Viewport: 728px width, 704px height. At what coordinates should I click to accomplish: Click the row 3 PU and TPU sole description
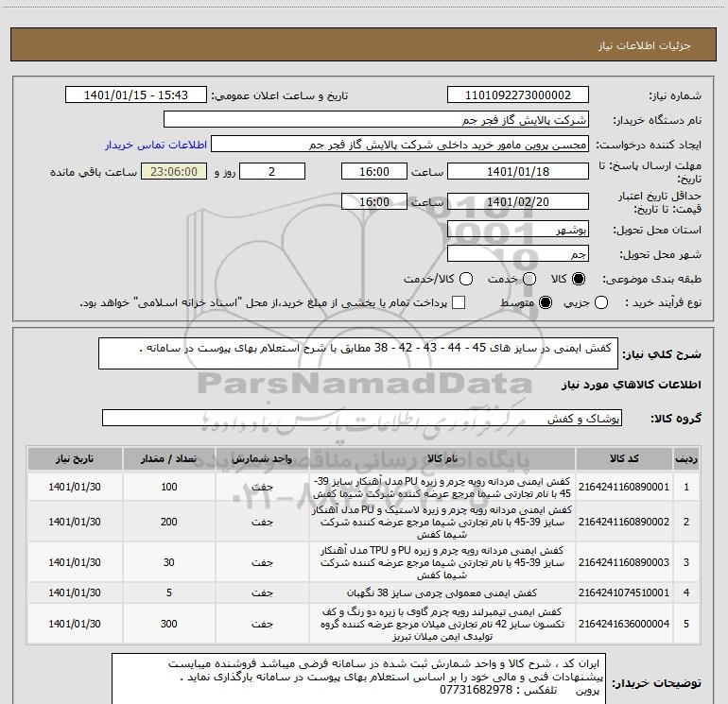pyautogui.click(x=442, y=562)
